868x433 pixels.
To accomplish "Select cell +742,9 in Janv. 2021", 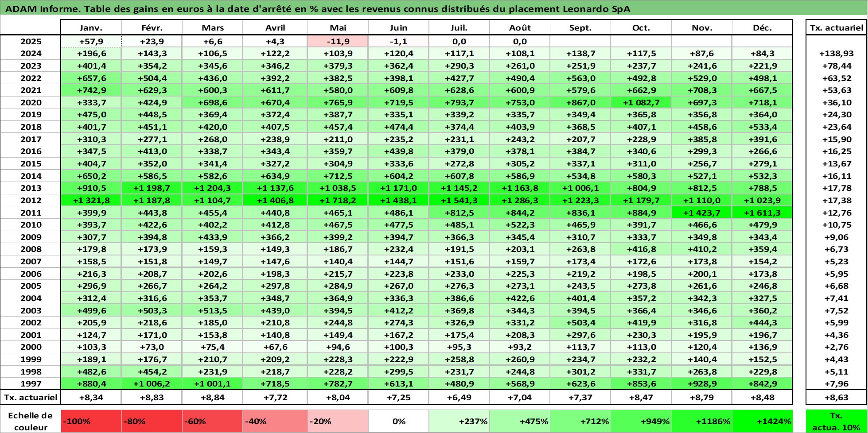I will point(91,90).
